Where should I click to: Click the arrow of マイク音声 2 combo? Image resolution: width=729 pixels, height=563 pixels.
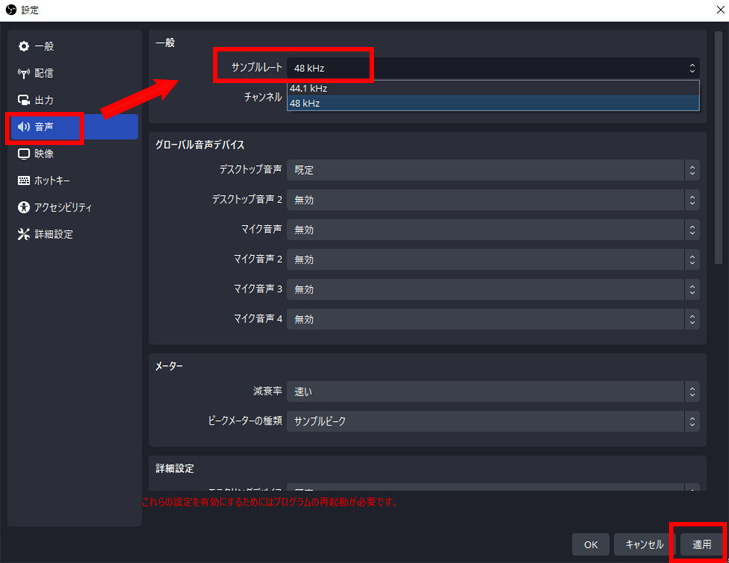tap(692, 259)
